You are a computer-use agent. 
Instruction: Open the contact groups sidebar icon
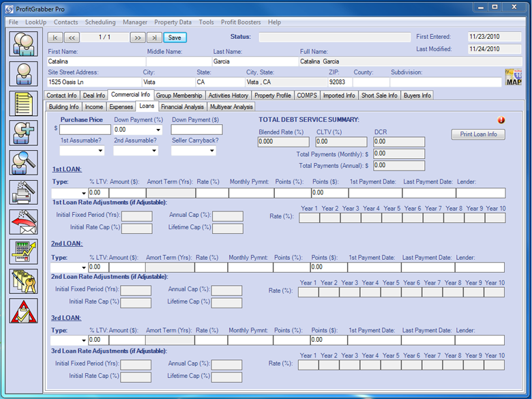[23, 44]
